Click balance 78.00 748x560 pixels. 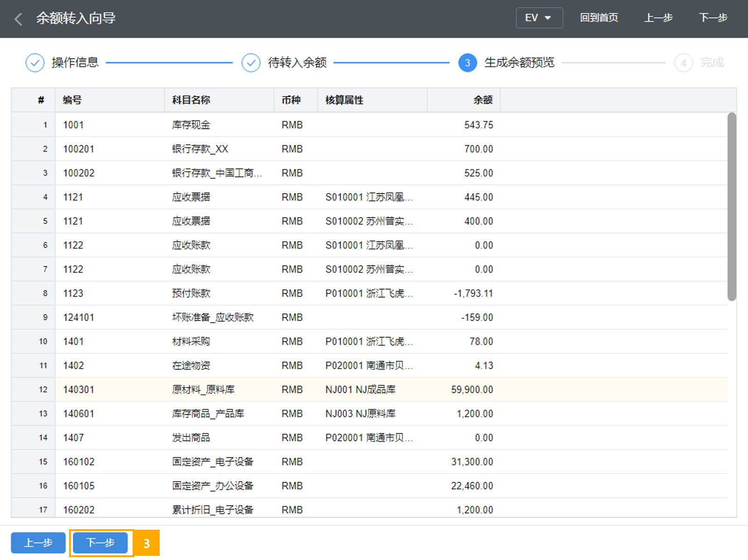[x=481, y=342]
